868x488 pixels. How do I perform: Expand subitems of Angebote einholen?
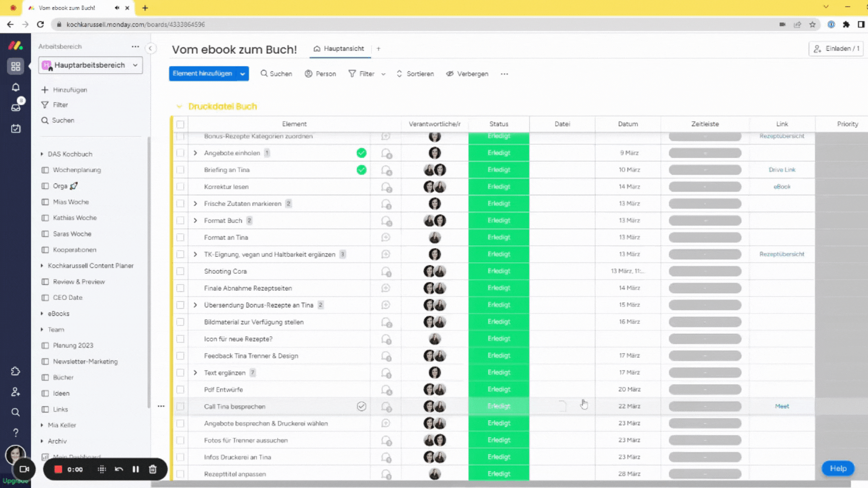(x=195, y=153)
